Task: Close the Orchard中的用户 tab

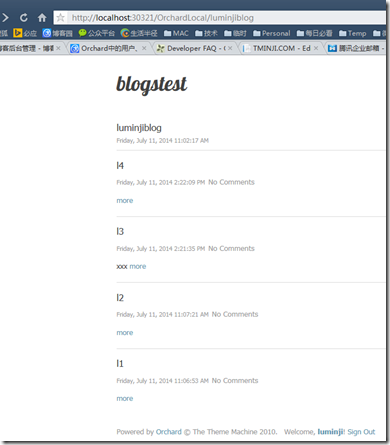Action: (x=144, y=48)
